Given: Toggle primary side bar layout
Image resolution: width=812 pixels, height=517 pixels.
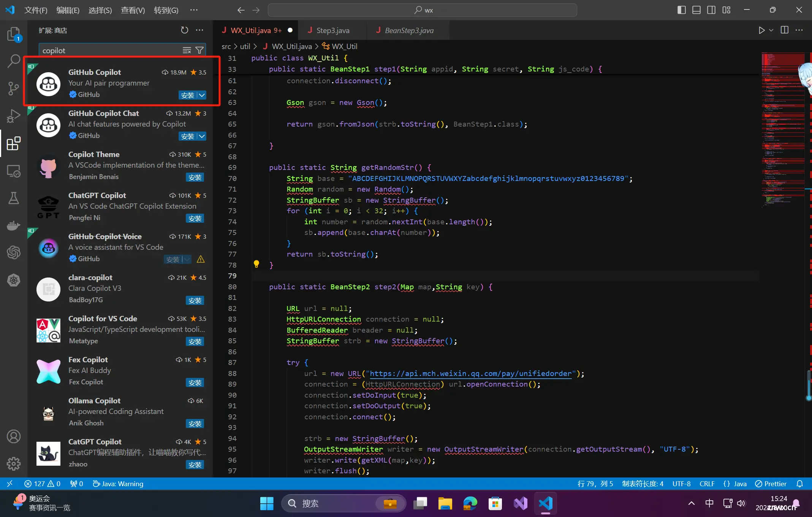Looking at the screenshot, I should 682,10.
